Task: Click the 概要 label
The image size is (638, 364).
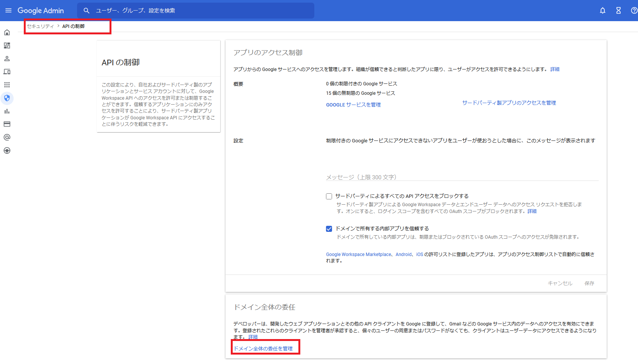Action: [x=238, y=84]
